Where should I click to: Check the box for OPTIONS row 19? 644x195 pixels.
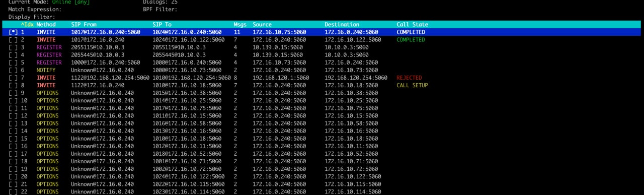(14, 169)
